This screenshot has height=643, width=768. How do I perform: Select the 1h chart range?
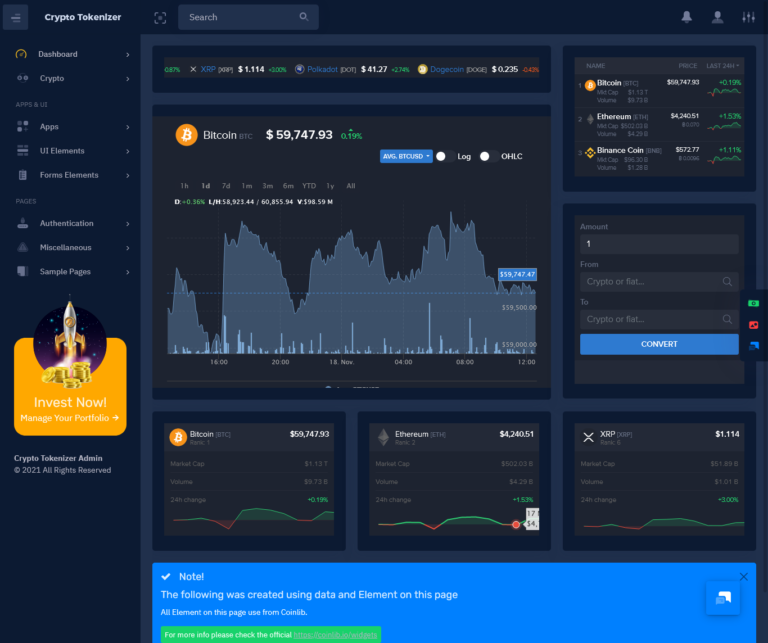pyautogui.click(x=184, y=186)
